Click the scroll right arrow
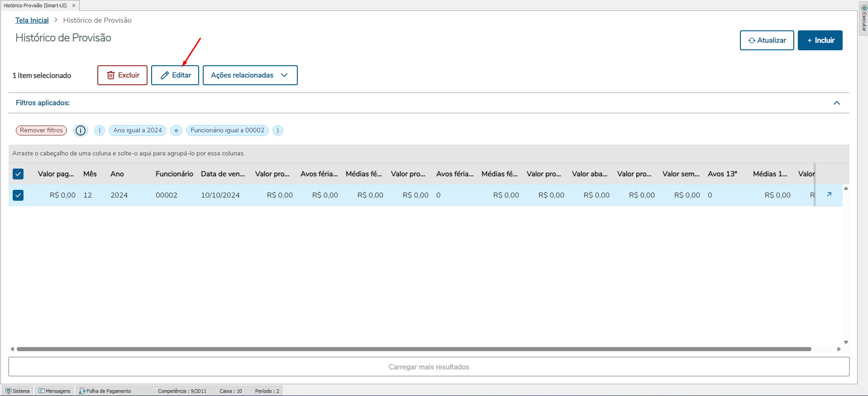This screenshot has height=396, width=868. point(839,349)
